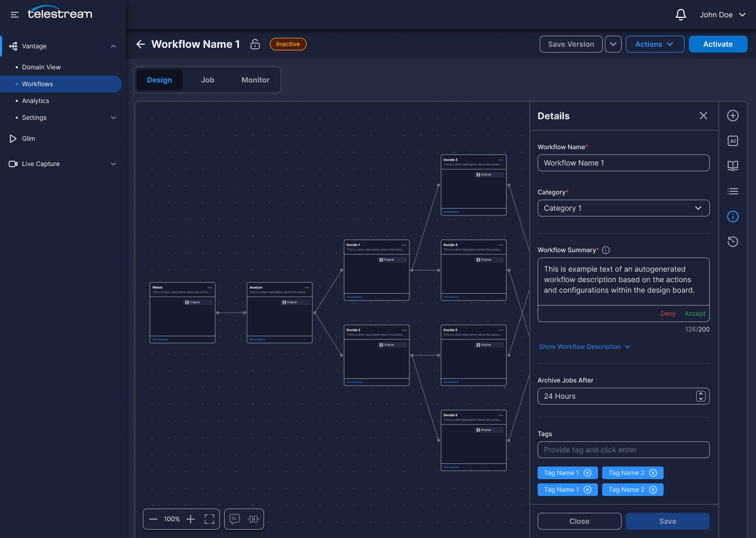The height and width of the screenshot is (538, 756).
Task: Expand the Settings submenu
Action: point(113,118)
